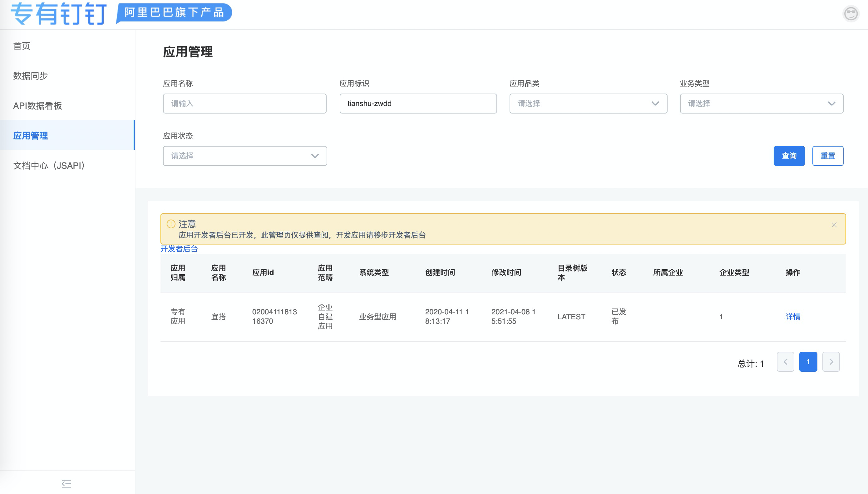This screenshot has width=868, height=494.
Task: Open API数据看板 from sidebar
Action: 37,106
